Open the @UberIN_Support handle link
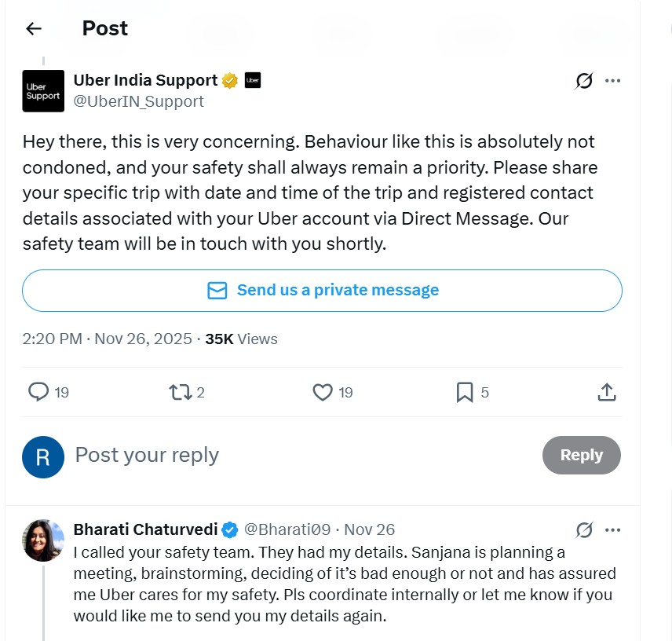This screenshot has height=641, width=672. click(x=138, y=101)
